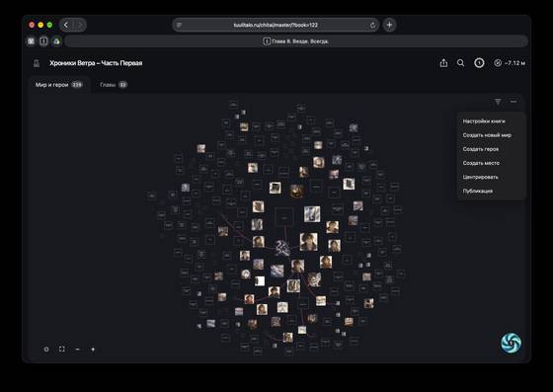This screenshot has height=392, width=553.
Task: Click the book logo icon beside title
Action: coord(37,63)
